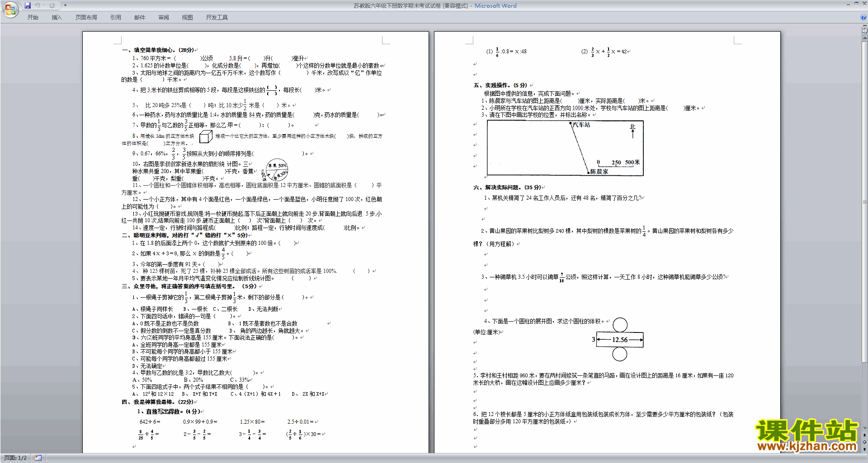Open the 开始 ribbon tab
868x463 pixels.
point(33,17)
